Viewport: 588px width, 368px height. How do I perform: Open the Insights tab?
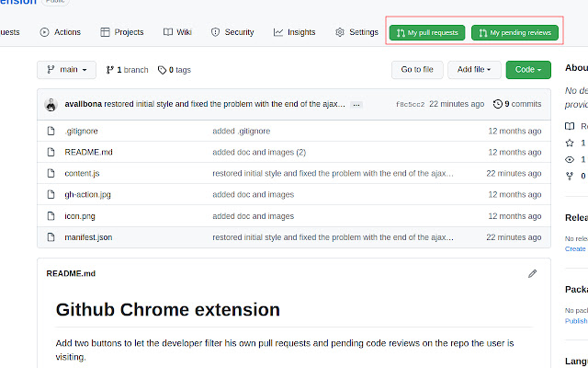tap(294, 32)
